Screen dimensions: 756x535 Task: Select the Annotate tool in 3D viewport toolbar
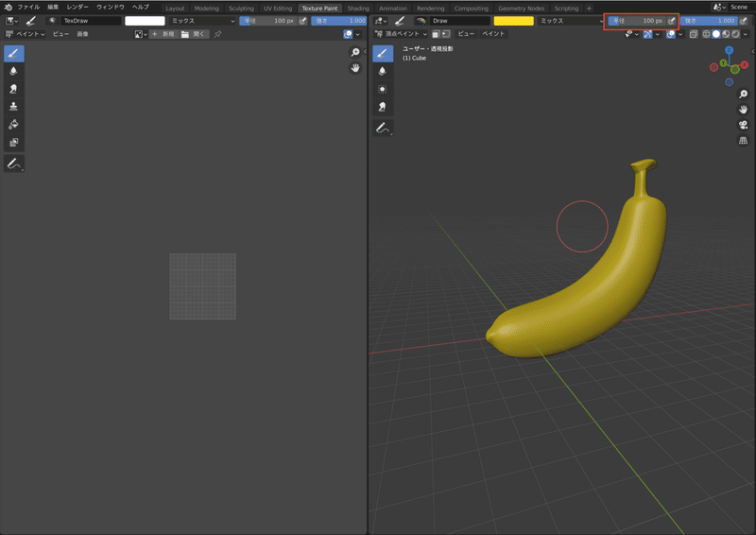click(383, 129)
